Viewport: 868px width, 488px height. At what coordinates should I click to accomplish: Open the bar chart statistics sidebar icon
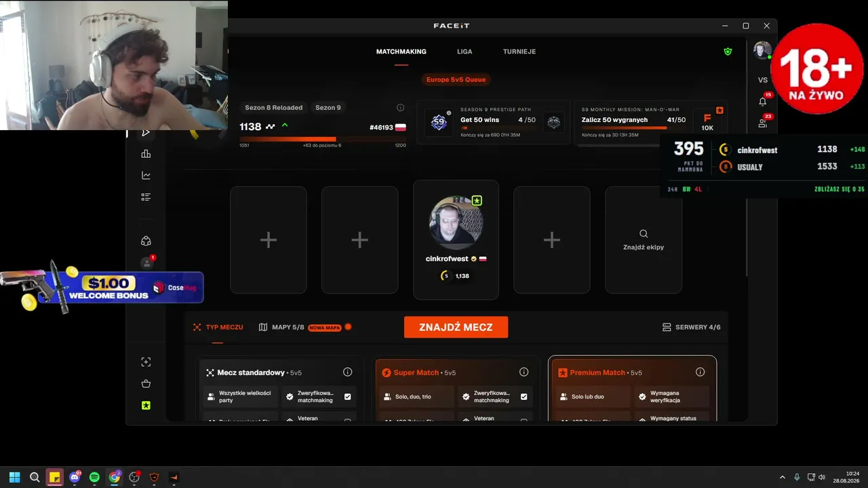pos(146,154)
